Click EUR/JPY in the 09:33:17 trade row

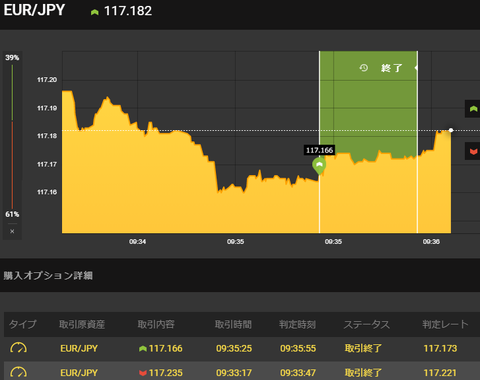click(79, 373)
